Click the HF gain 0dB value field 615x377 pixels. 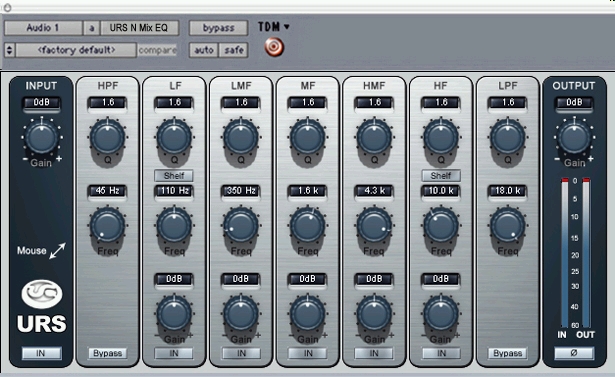point(441,279)
